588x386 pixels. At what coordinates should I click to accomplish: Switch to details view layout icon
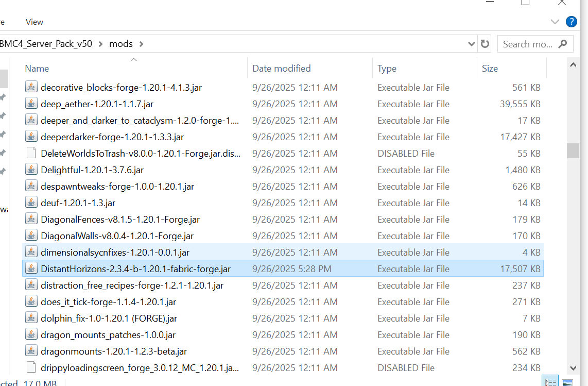point(550,382)
